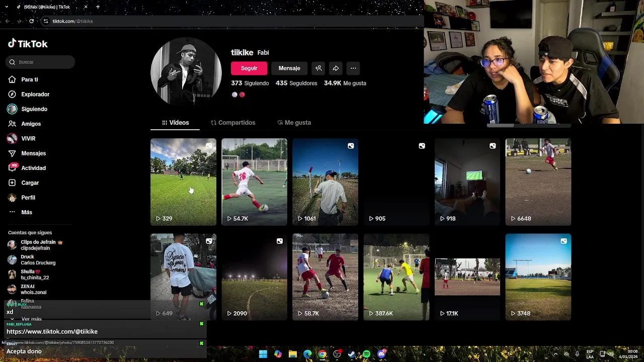Open Discord from the taskbar
Image resolution: width=644 pixels, height=362 pixels.
(x=381, y=354)
